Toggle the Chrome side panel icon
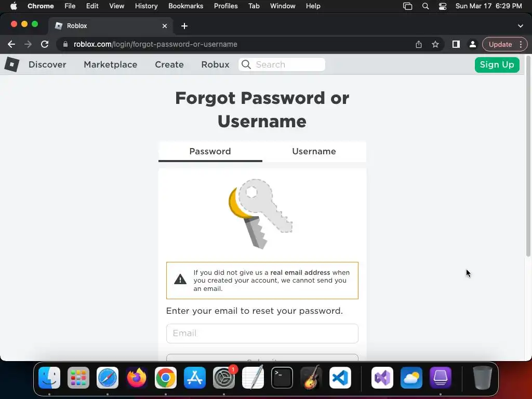The image size is (532, 399). (456, 44)
